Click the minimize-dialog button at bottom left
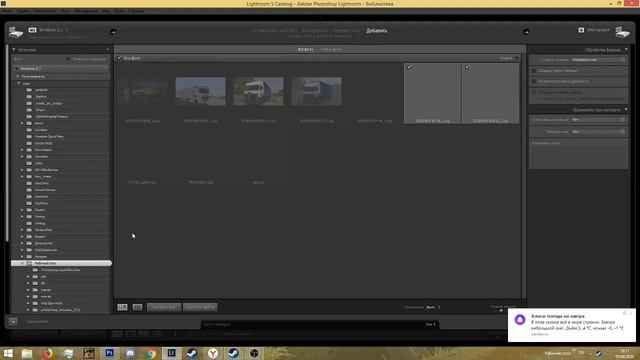The height and width of the screenshot is (360, 640). pos(13,322)
